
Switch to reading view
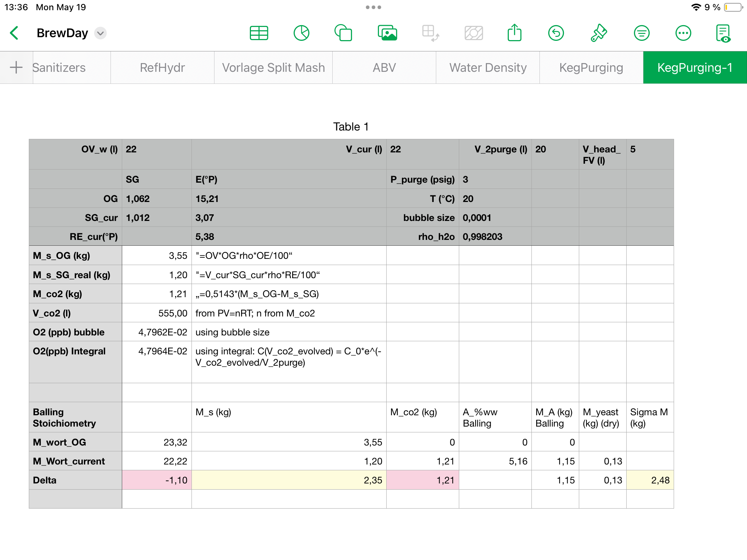(723, 33)
